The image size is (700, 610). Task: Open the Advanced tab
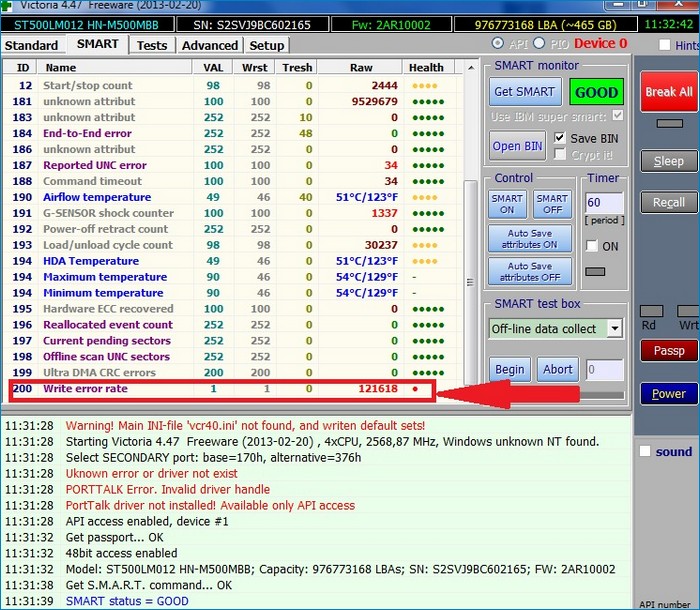210,45
